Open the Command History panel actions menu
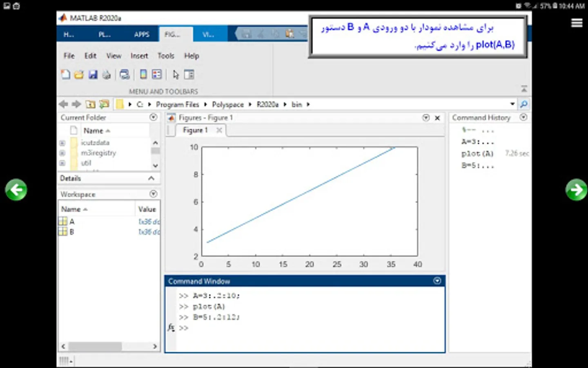This screenshot has width=588, height=368. click(x=523, y=117)
